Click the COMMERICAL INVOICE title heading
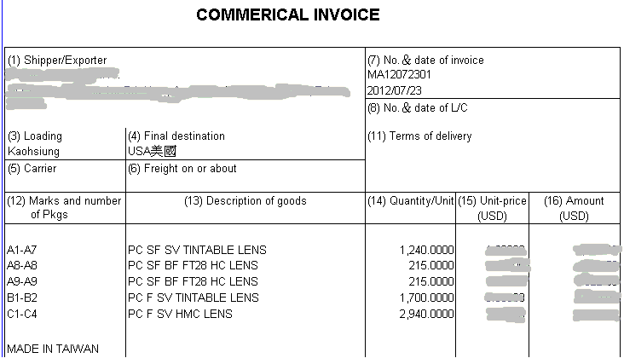 pyautogui.click(x=288, y=15)
